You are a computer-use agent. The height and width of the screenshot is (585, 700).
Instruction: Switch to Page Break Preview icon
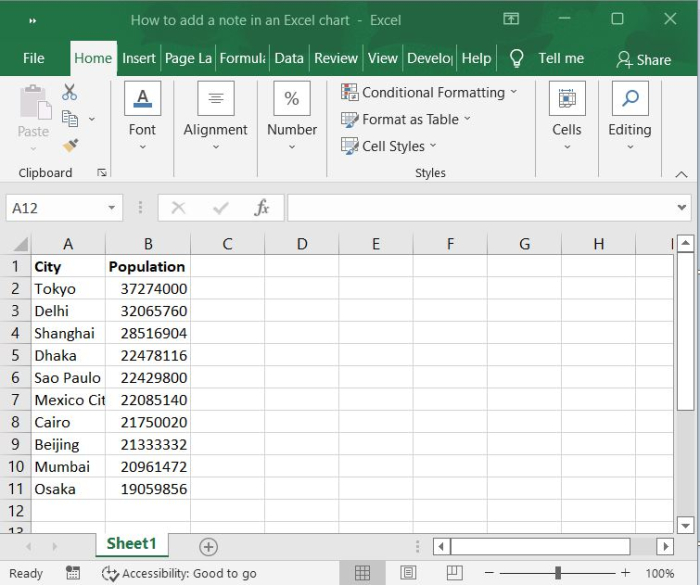[454, 572]
